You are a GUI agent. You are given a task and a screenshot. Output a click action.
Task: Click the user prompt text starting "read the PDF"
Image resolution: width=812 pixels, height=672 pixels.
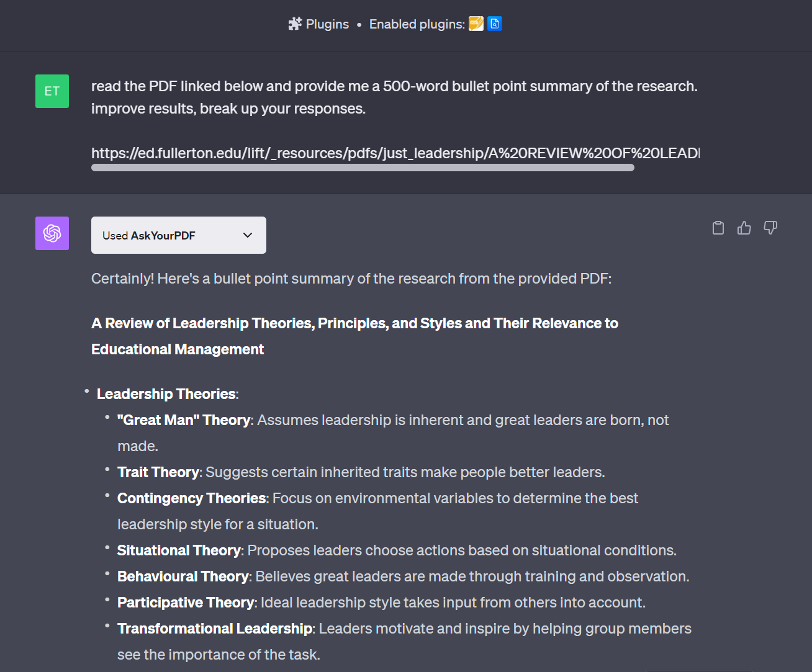(x=394, y=97)
